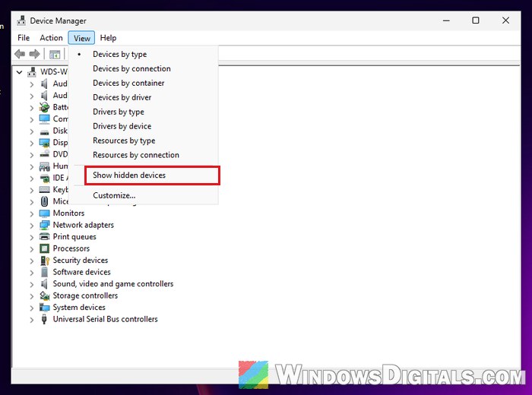The image size is (532, 395).
Task: Collapse the WDS-W computer root node
Action: click(x=19, y=72)
